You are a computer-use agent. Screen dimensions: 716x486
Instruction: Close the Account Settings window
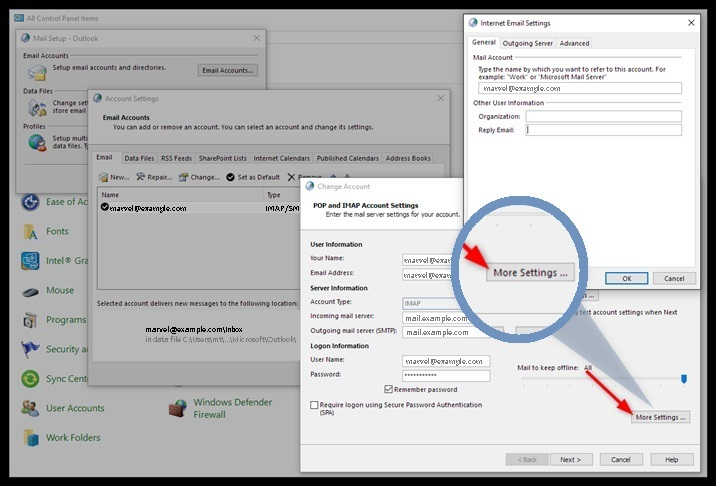click(440, 98)
